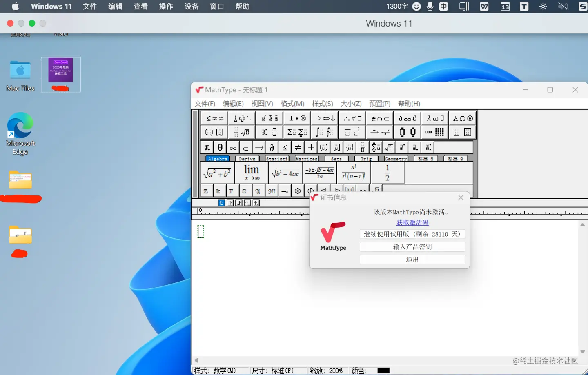Image resolution: width=588 pixels, height=375 pixels.
Task: Insert the square root of a²+b² expression
Action: pyautogui.click(x=217, y=173)
